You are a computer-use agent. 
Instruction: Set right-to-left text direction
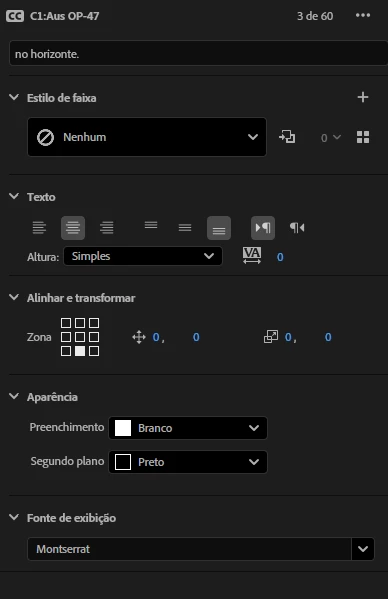tap(297, 228)
